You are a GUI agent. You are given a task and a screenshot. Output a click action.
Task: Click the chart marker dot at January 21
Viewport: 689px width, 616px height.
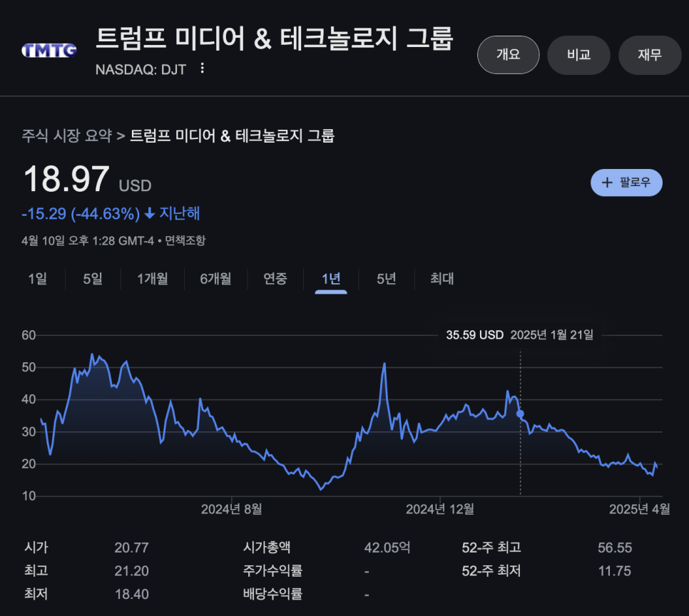pyautogui.click(x=520, y=414)
